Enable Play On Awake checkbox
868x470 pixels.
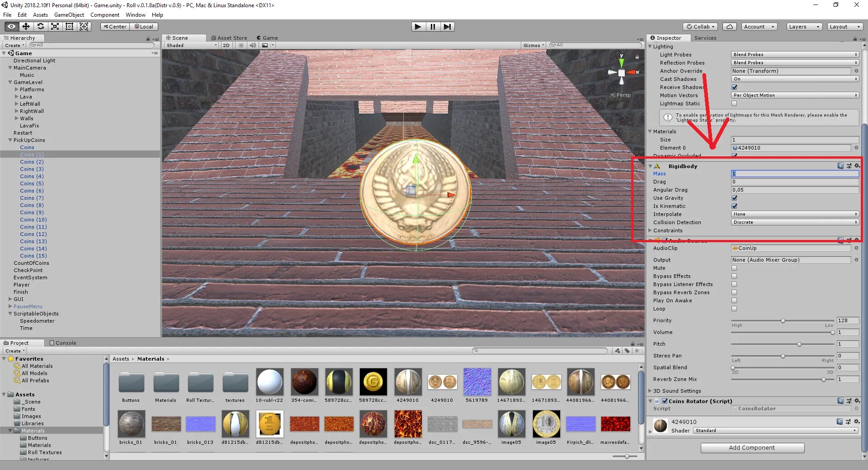pyautogui.click(x=734, y=301)
